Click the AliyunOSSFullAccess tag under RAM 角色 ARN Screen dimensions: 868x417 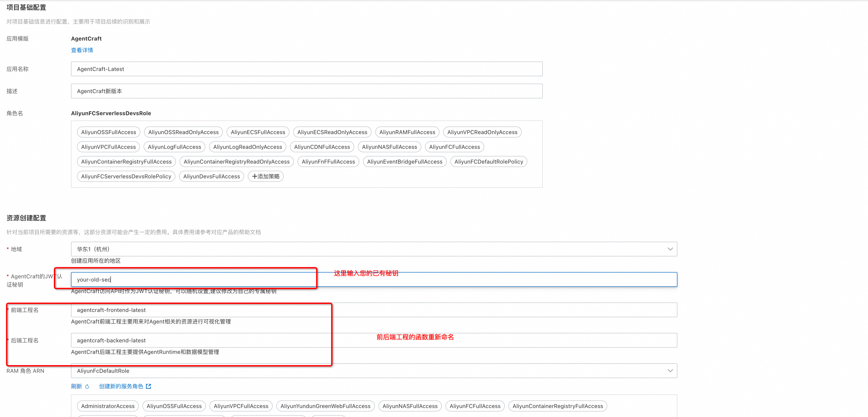(x=174, y=406)
